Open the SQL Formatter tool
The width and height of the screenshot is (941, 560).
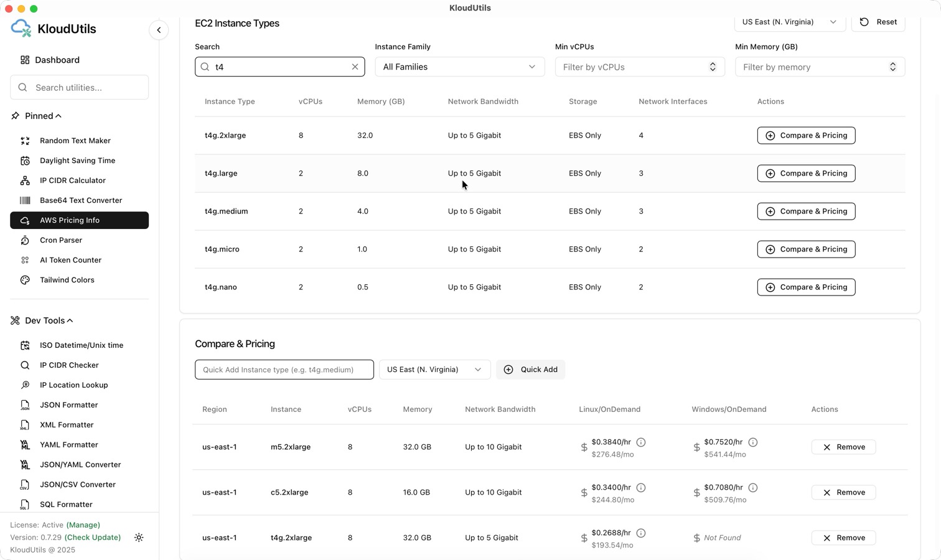pyautogui.click(x=65, y=504)
